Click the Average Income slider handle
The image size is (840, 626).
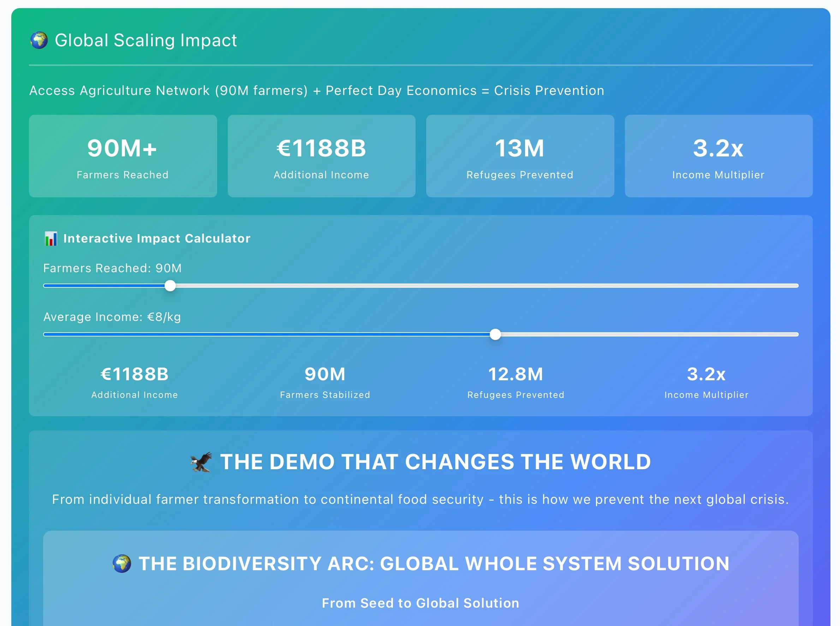pyautogui.click(x=495, y=334)
